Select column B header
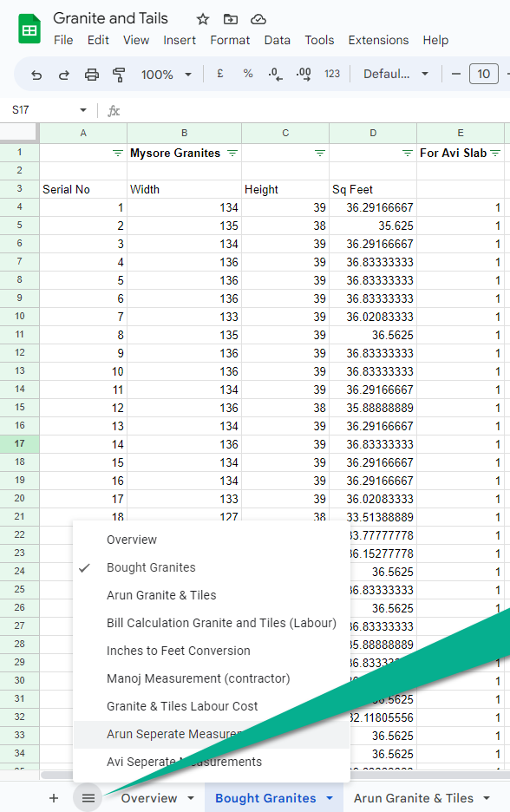This screenshot has width=510, height=812. [185, 133]
